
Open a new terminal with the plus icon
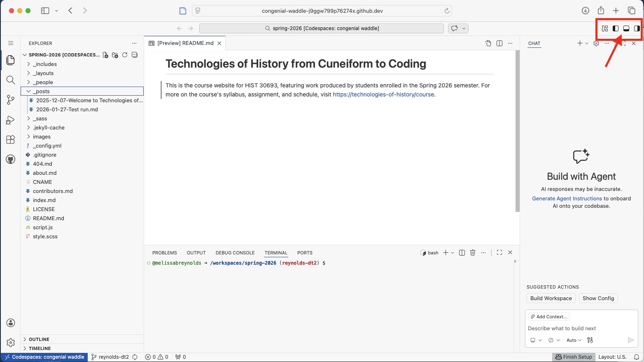tap(445, 252)
